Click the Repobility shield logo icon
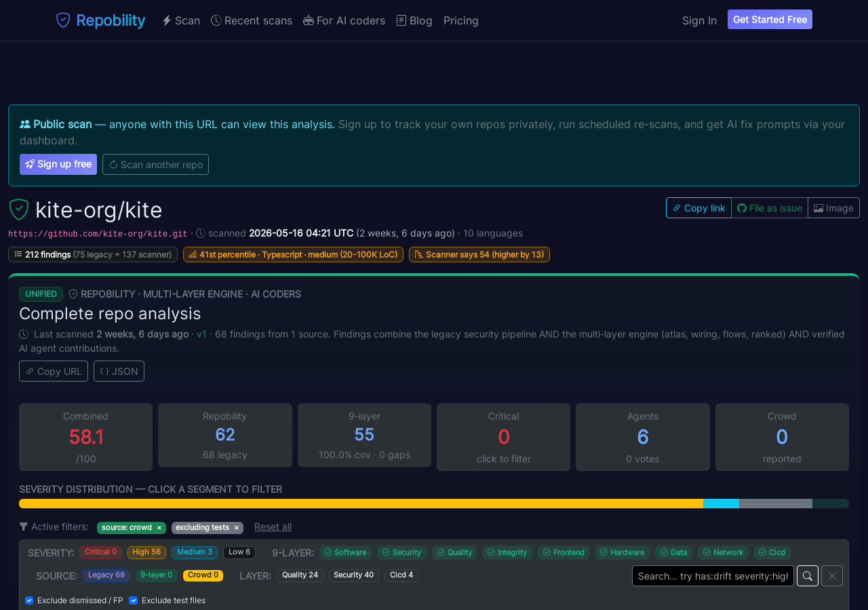This screenshot has width=868, height=610. [63, 20]
